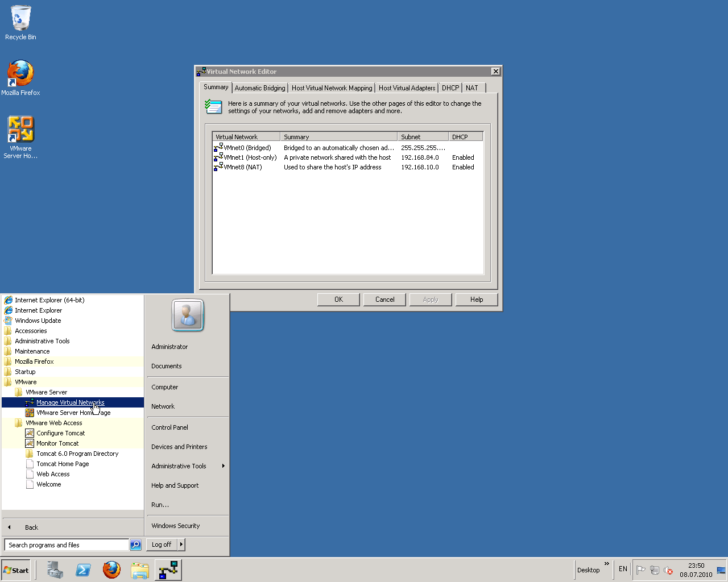This screenshot has height=582, width=728.
Task: Click the network tray icon
Action: point(655,570)
